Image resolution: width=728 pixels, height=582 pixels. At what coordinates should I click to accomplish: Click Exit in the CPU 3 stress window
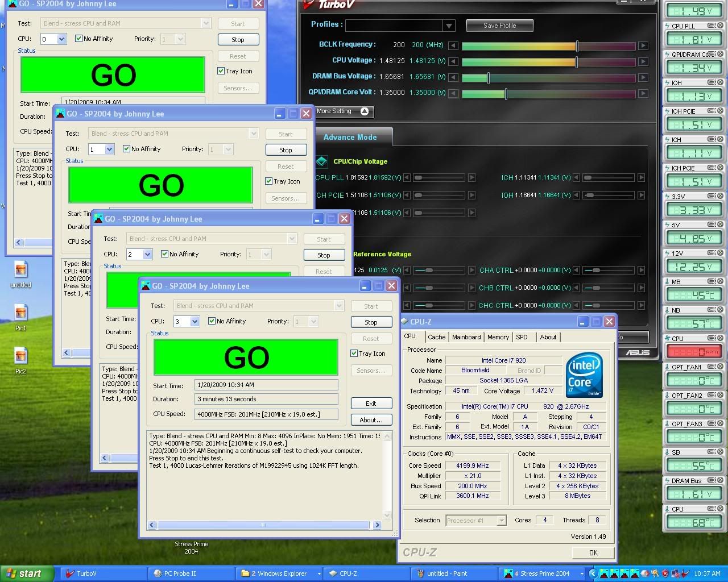(x=371, y=404)
